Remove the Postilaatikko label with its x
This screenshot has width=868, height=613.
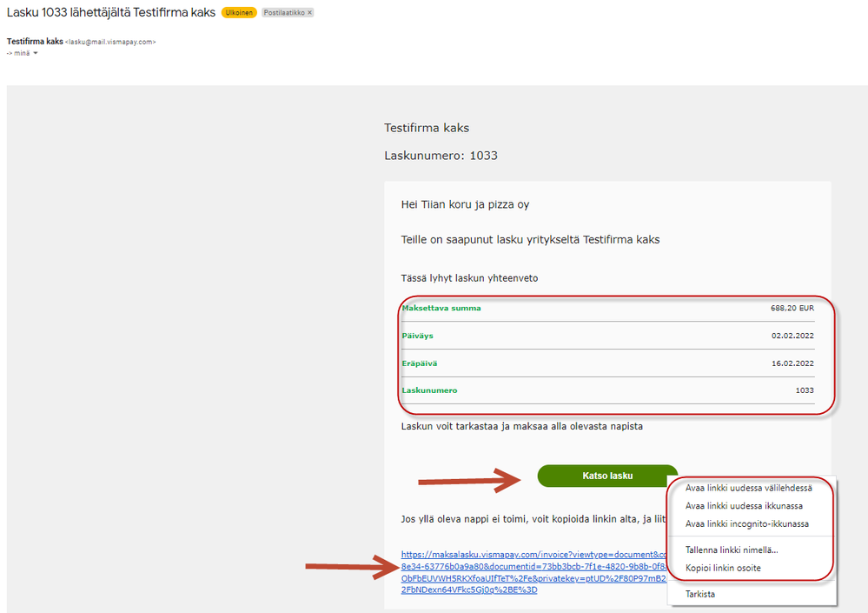[310, 13]
